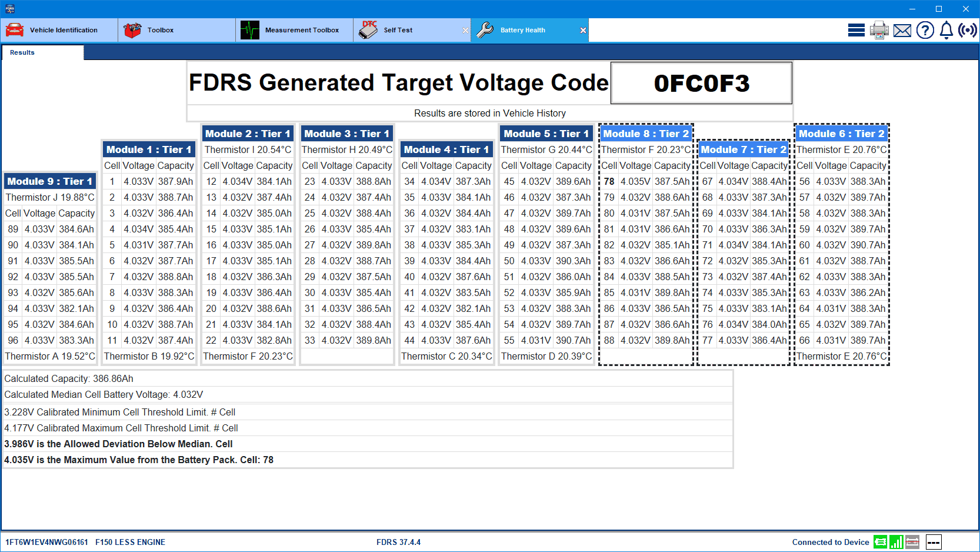Switch to the Vehicle Identification tab
The width and height of the screenshot is (980, 552).
pyautogui.click(x=59, y=30)
